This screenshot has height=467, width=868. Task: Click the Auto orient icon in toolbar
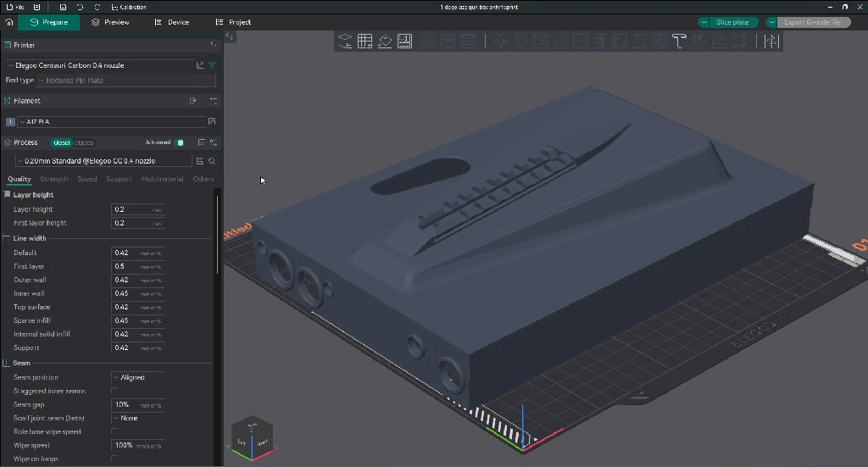click(x=385, y=41)
